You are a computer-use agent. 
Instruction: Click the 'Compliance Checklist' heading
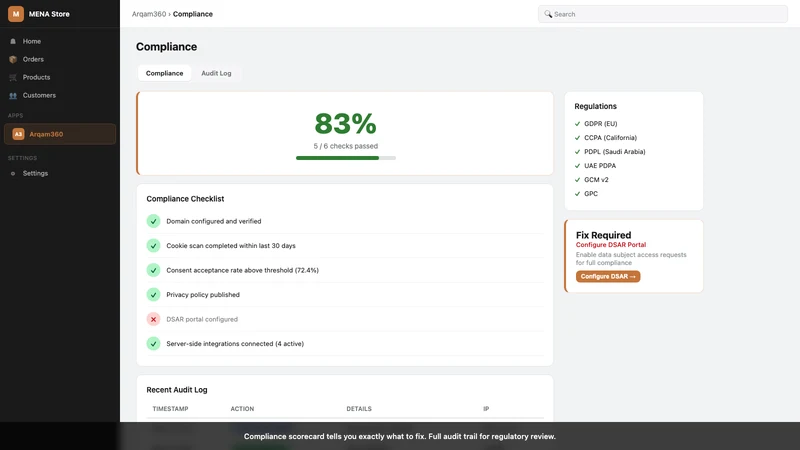coord(185,198)
